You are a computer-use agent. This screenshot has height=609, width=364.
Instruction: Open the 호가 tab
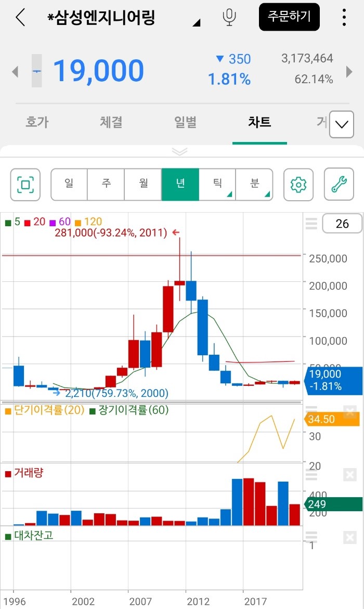tap(37, 122)
